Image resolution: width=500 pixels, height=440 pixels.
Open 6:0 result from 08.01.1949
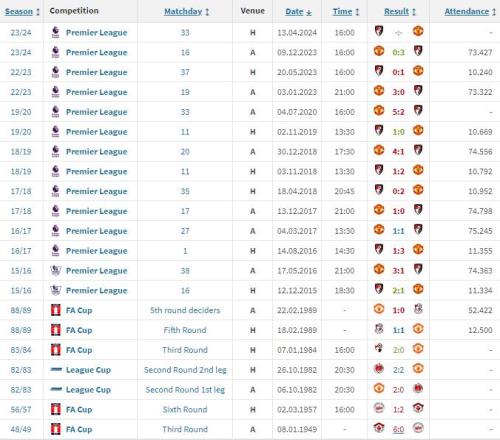point(398,429)
